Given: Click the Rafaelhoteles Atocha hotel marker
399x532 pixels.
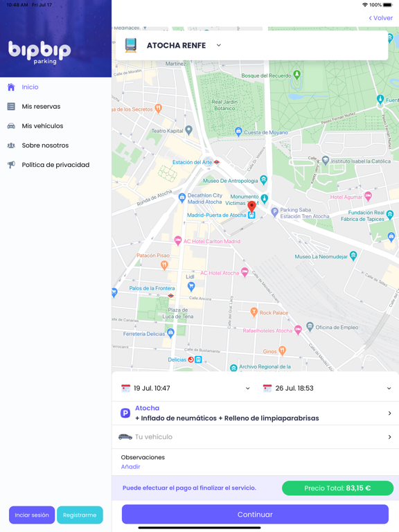Looking at the screenshot, I should [x=298, y=330].
